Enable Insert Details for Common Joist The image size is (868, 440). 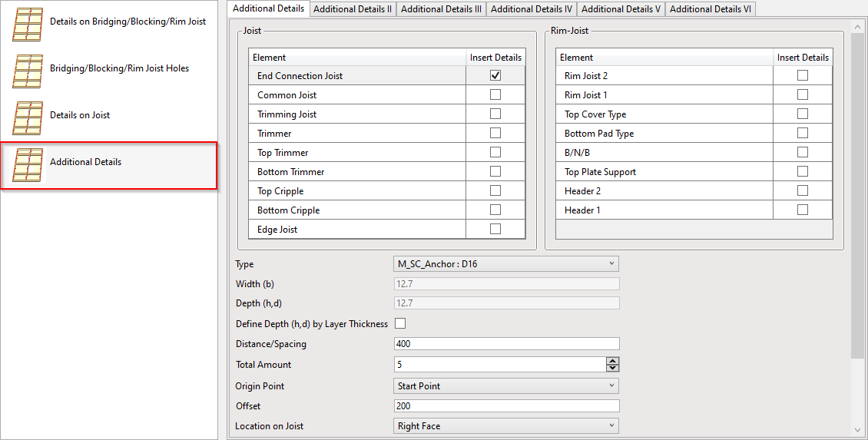pos(495,94)
